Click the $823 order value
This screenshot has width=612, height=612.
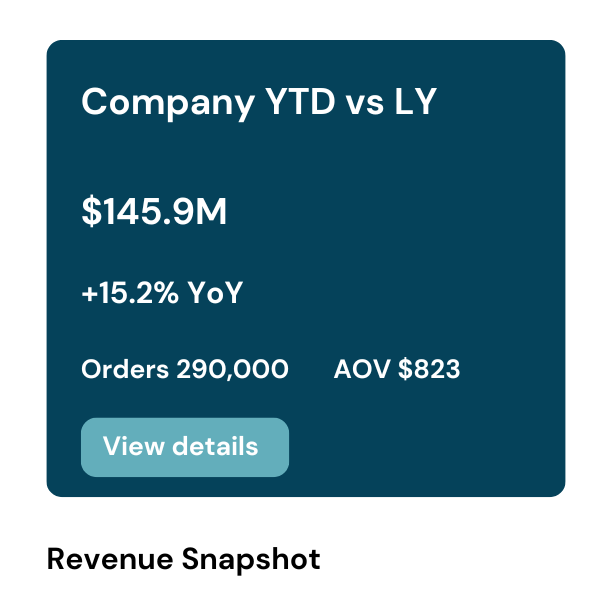coord(429,370)
